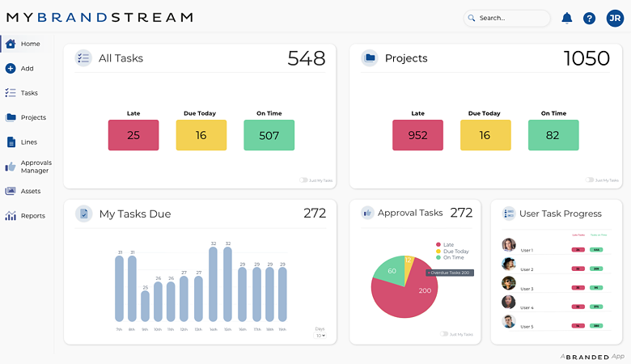Click the Late legend item
This screenshot has width=631, height=364.
click(x=445, y=244)
